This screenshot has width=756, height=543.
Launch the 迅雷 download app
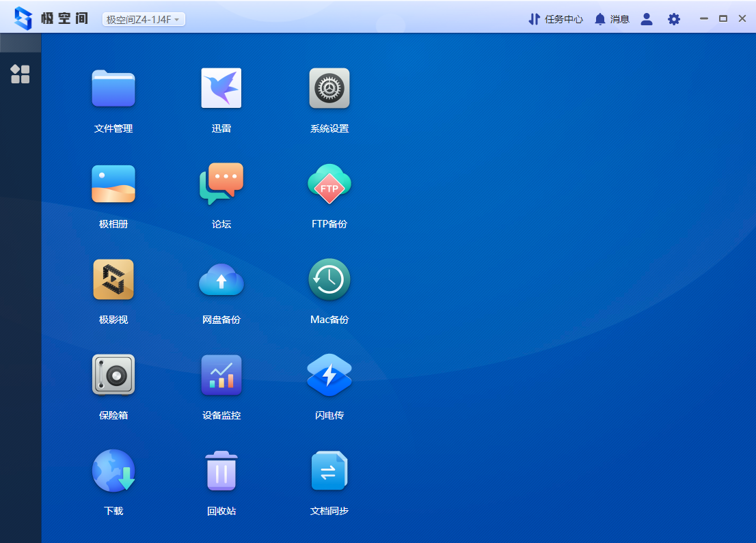tap(221, 89)
